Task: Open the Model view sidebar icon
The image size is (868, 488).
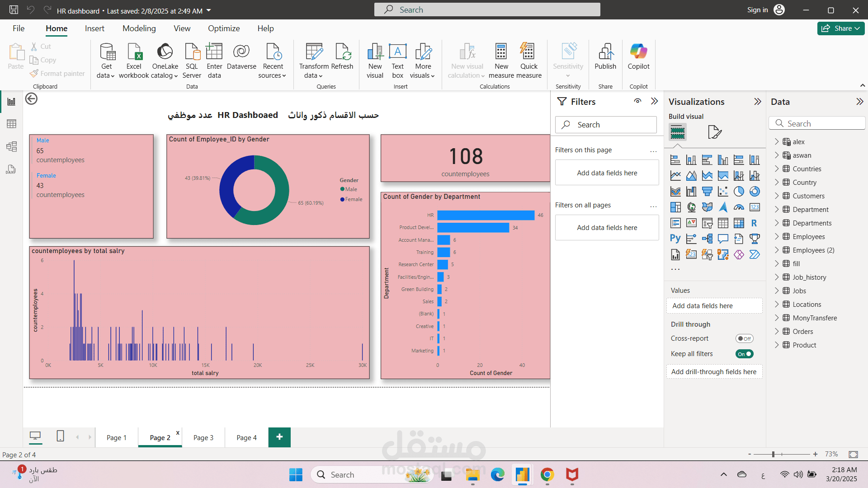Action: tap(11, 146)
